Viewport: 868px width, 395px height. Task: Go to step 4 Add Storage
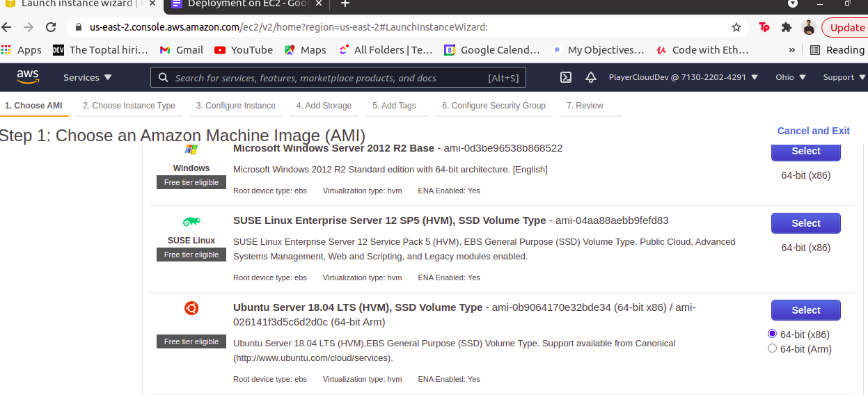point(324,106)
